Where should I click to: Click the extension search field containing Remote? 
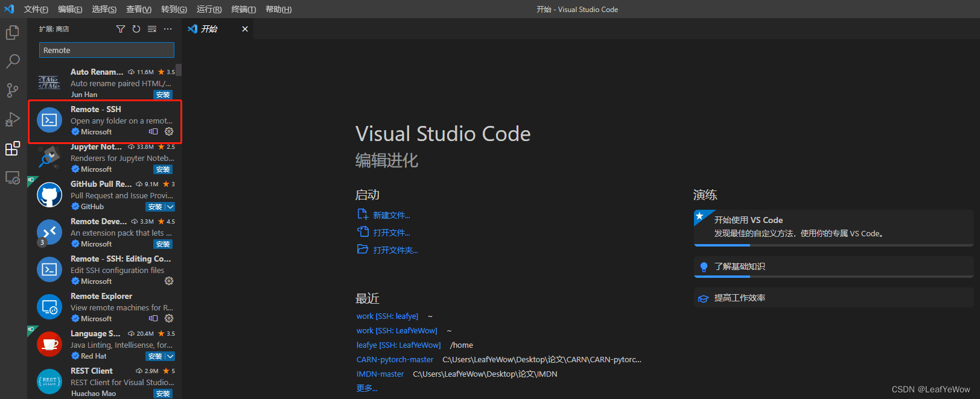(107, 50)
